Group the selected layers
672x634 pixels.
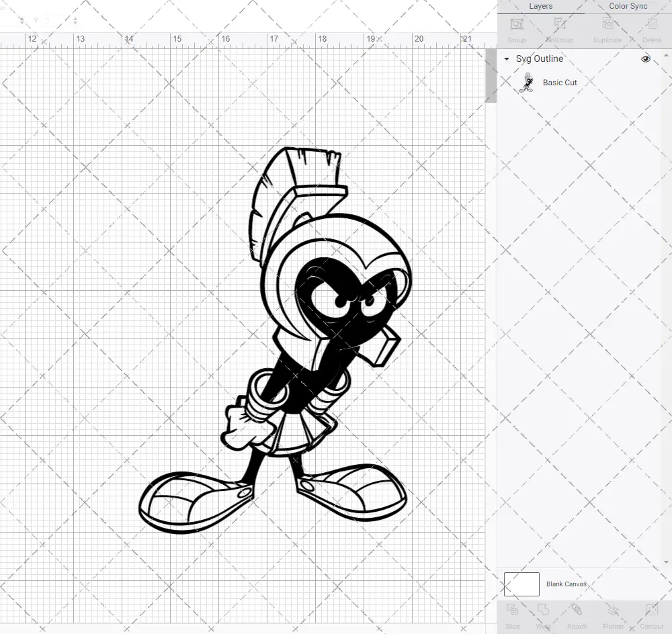tap(516, 30)
